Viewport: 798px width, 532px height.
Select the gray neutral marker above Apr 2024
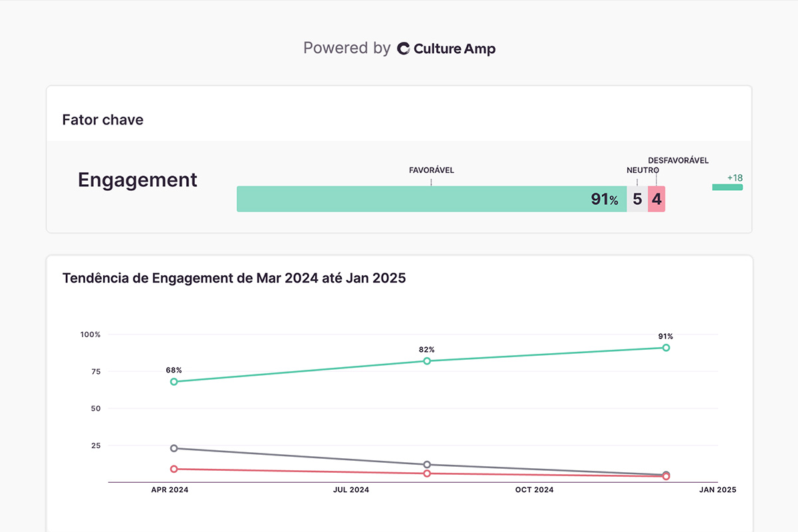pos(174,448)
